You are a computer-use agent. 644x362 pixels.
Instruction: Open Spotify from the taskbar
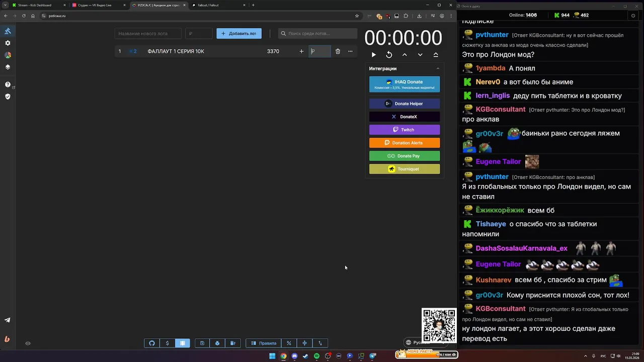pos(316,356)
